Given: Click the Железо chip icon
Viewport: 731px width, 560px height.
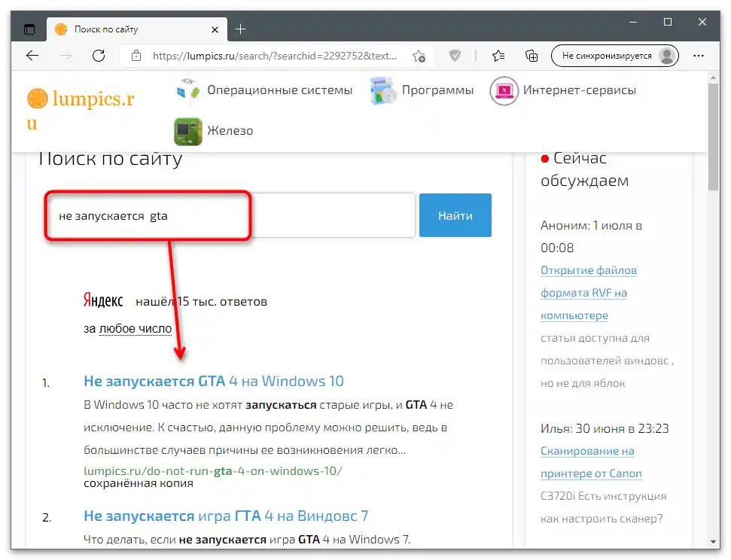Looking at the screenshot, I should click(188, 132).
